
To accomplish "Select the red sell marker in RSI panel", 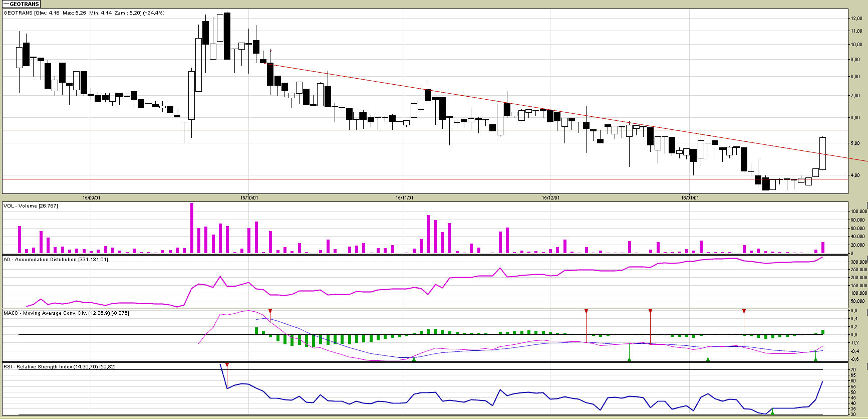I will (227, 365).
